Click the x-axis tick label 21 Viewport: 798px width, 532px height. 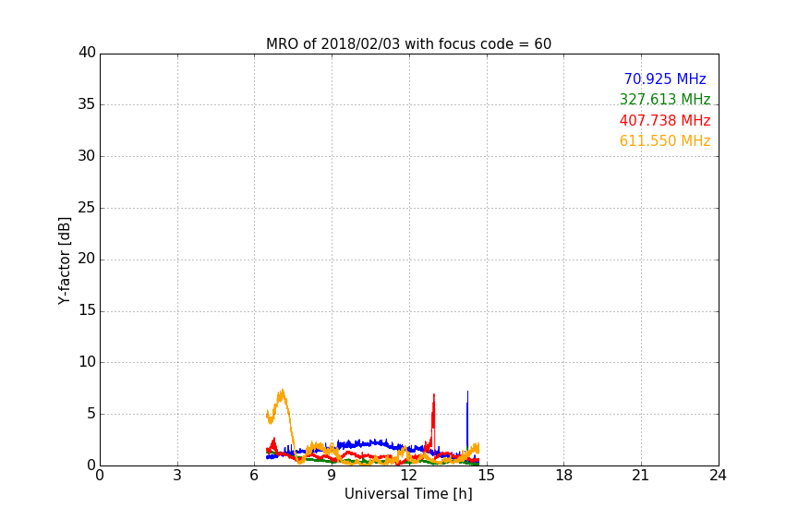click(x=641, y=476)
